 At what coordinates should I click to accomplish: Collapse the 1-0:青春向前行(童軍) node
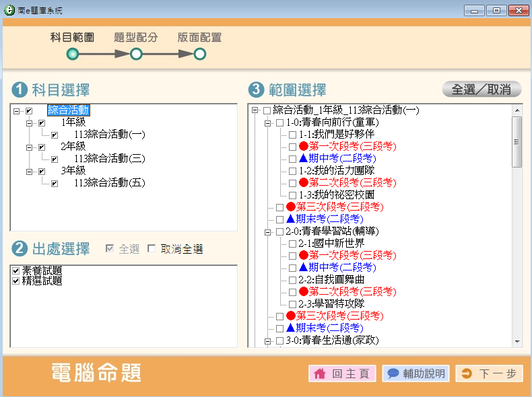[268, 123]
